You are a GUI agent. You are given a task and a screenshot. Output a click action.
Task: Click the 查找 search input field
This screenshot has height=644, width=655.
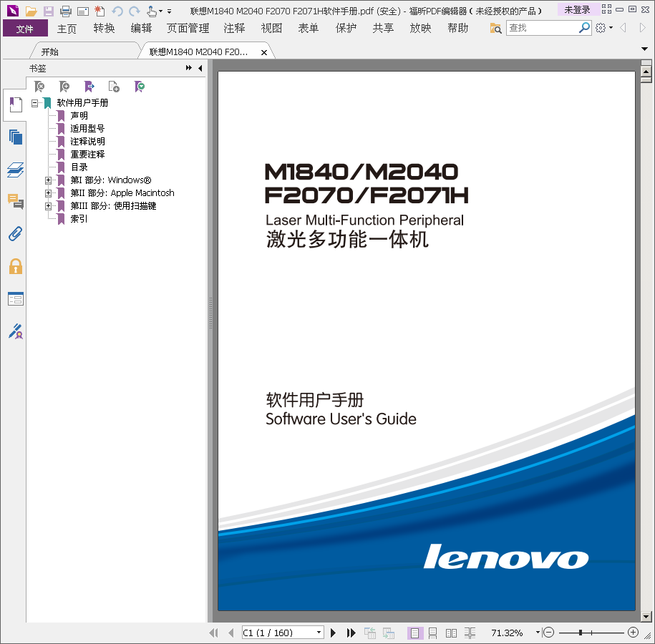[x=542, y=28]
